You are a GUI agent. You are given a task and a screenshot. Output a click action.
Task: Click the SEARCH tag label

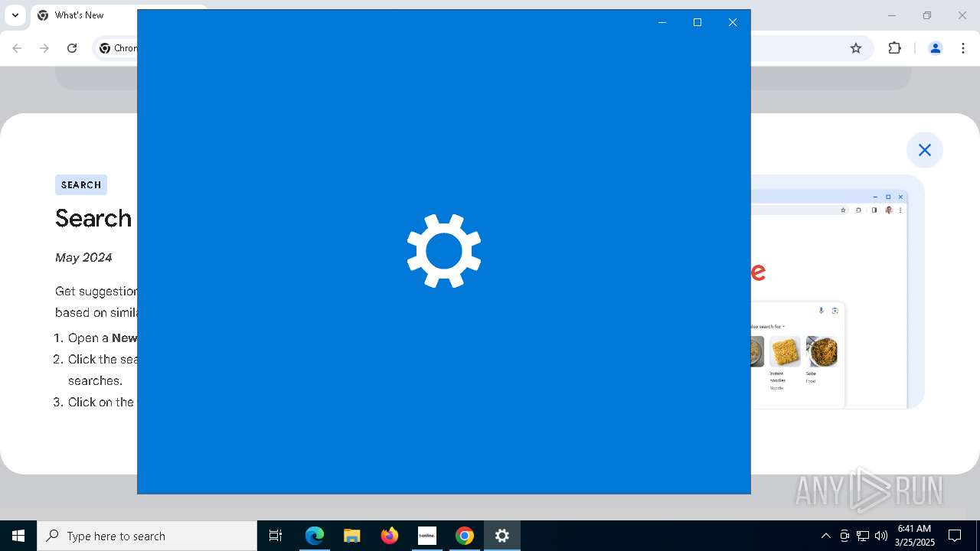(81, 184)
